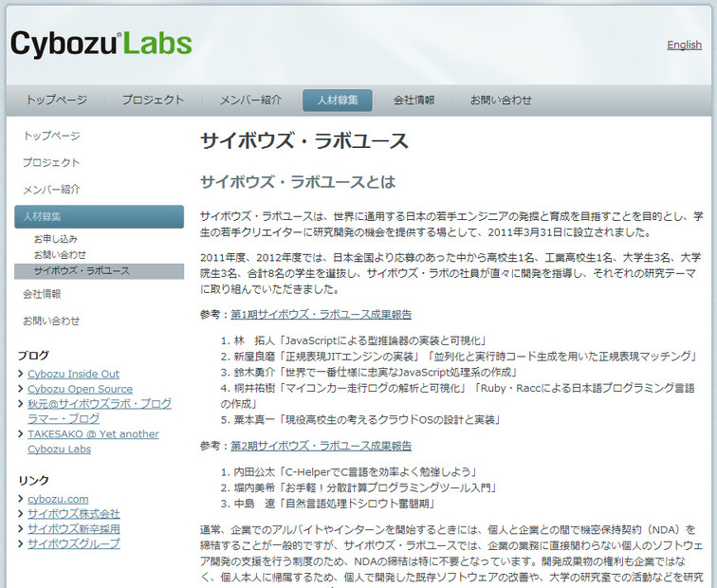Click the ブログ sidebar heading
Viewport: 717px width, 588px height.
click(x=33, y=356)
